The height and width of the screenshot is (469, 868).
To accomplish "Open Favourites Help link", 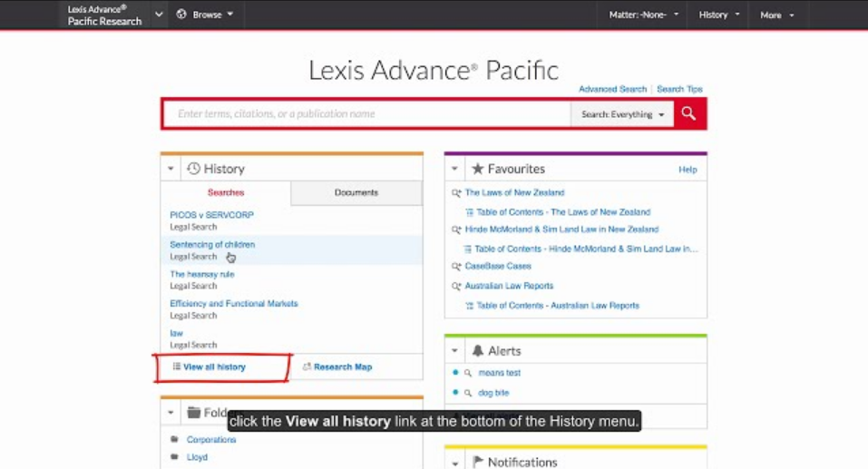I will point(688,170).
